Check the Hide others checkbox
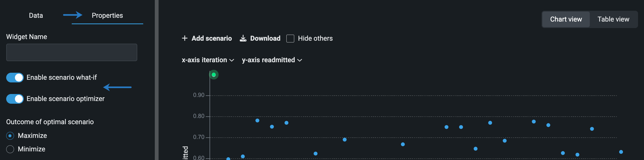Screen dimensions: 644x160 click(x=290, y=39)
